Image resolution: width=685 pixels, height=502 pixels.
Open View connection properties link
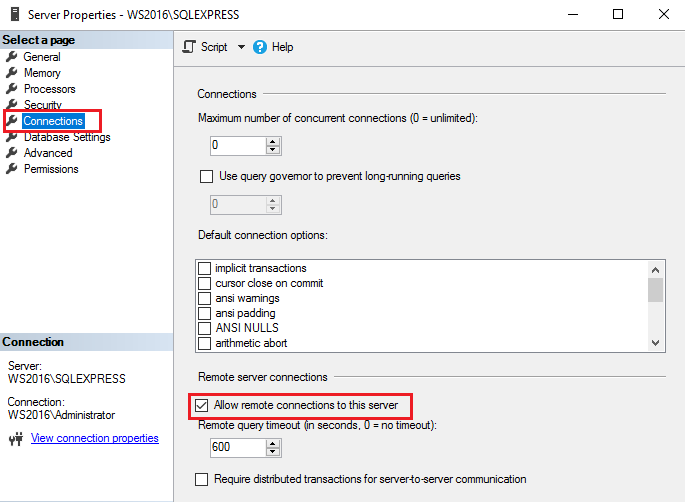pos(95,438)
